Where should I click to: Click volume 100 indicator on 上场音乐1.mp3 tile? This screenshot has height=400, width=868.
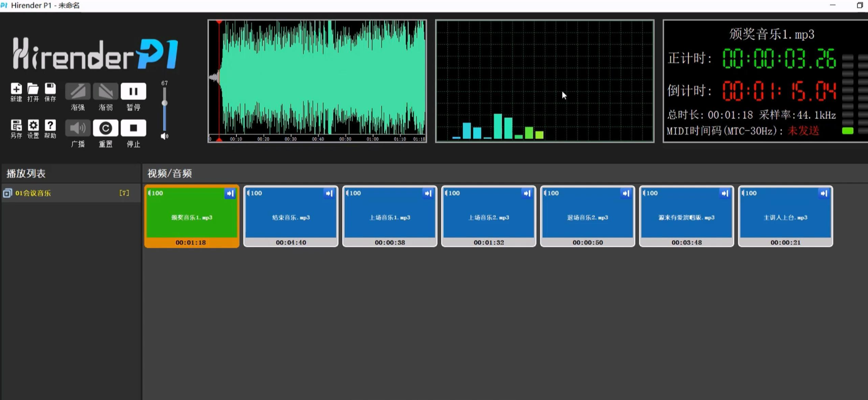point(353,193)
